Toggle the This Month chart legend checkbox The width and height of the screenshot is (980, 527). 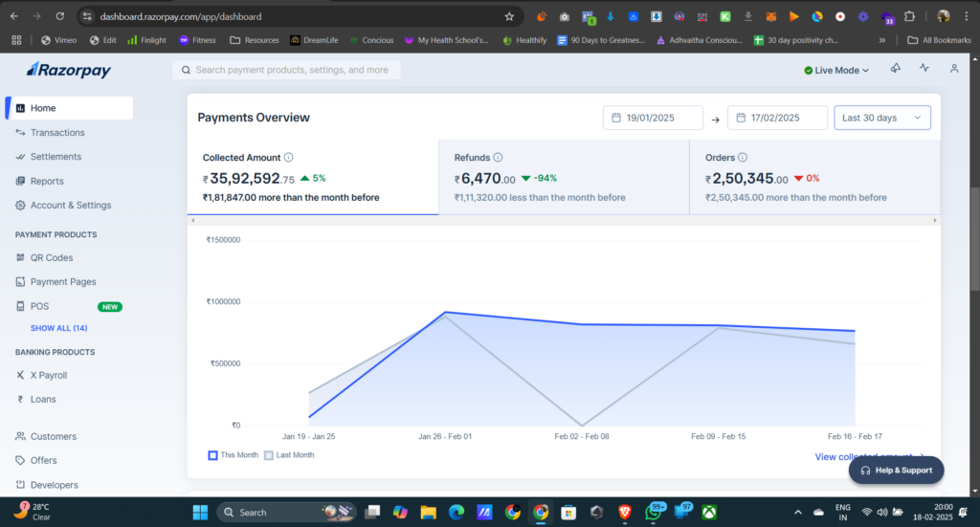click(212, 455)
